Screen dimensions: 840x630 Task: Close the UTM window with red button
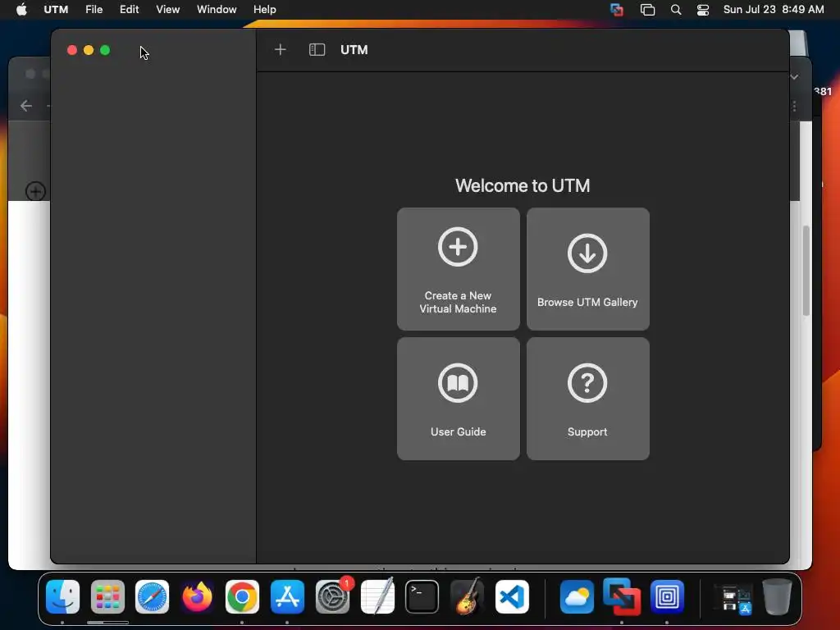[x=72, y=50]
